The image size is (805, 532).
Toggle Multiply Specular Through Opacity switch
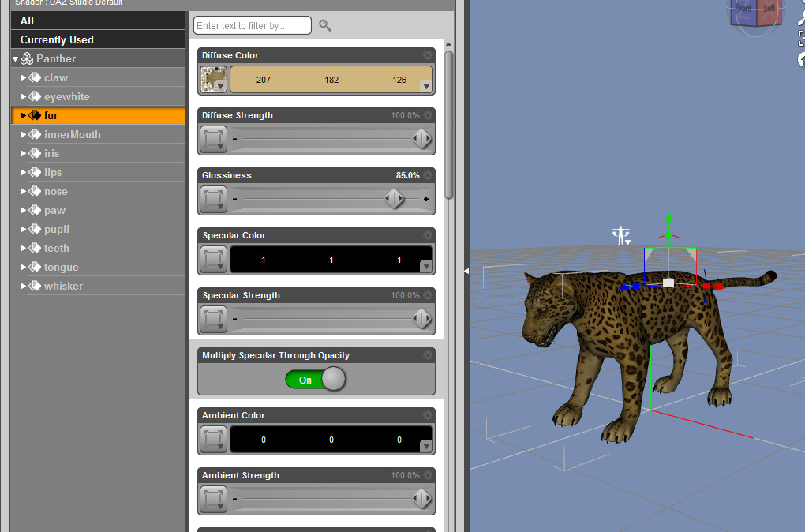point(315,380)
